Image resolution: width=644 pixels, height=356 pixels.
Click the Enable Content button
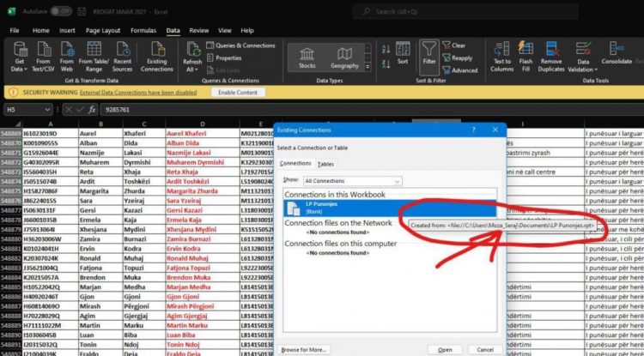coord(237,92)
